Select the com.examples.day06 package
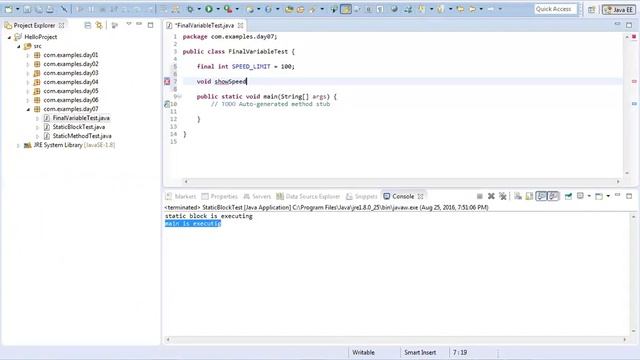The width and height of the screenshot is (640, 360). click(71, 100)
